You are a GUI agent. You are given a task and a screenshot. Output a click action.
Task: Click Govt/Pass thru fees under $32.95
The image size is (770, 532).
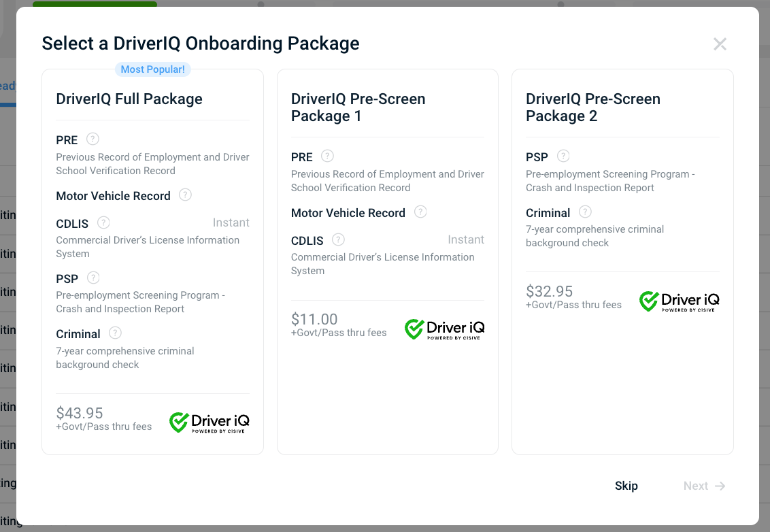(x=573, y=305)
